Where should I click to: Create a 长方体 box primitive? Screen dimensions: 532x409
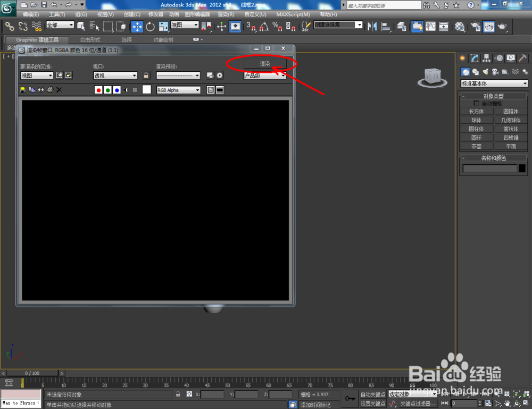476,111
